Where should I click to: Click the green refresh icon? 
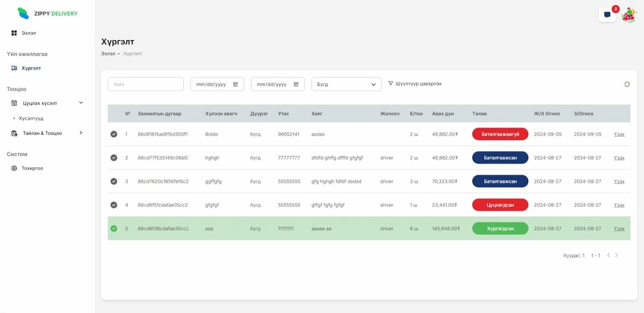[x=627, y=84]
